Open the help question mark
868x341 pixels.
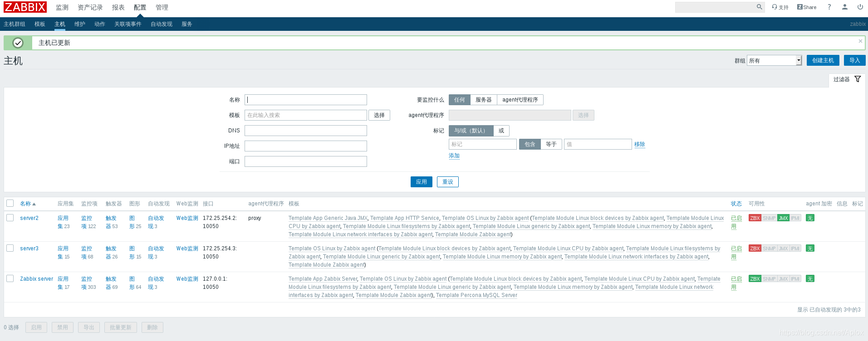829,7
